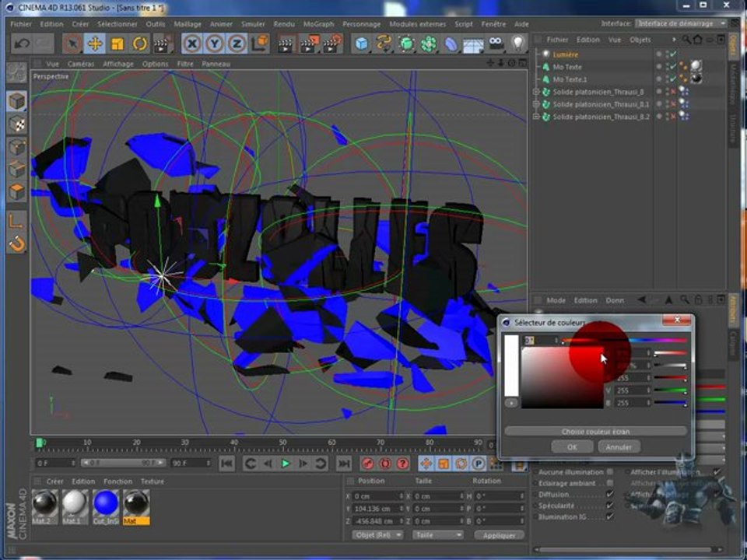This screenshot has height=560, width=747.
Task: Click the blue B channel slider
Action: [x=670, y=403]
